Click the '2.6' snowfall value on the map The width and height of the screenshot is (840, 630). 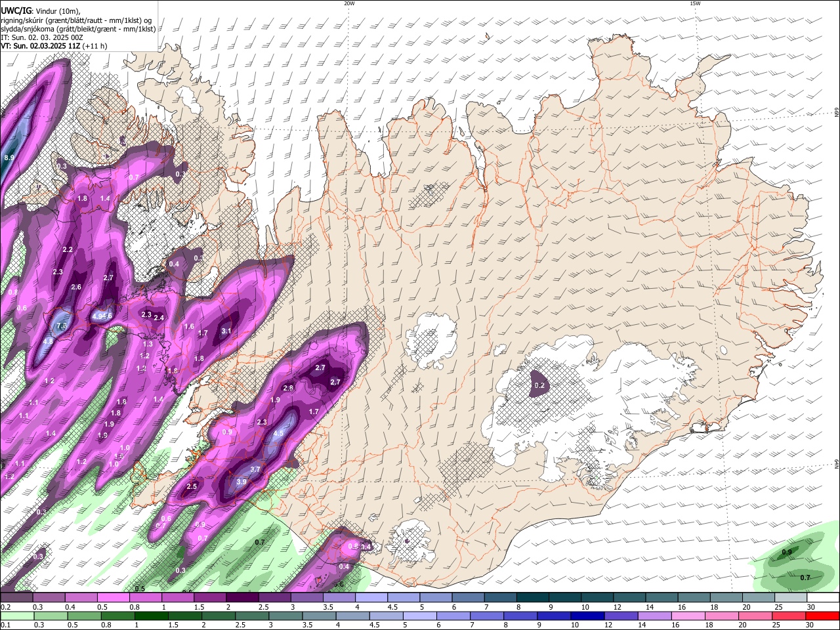click(x=76, y=287)
